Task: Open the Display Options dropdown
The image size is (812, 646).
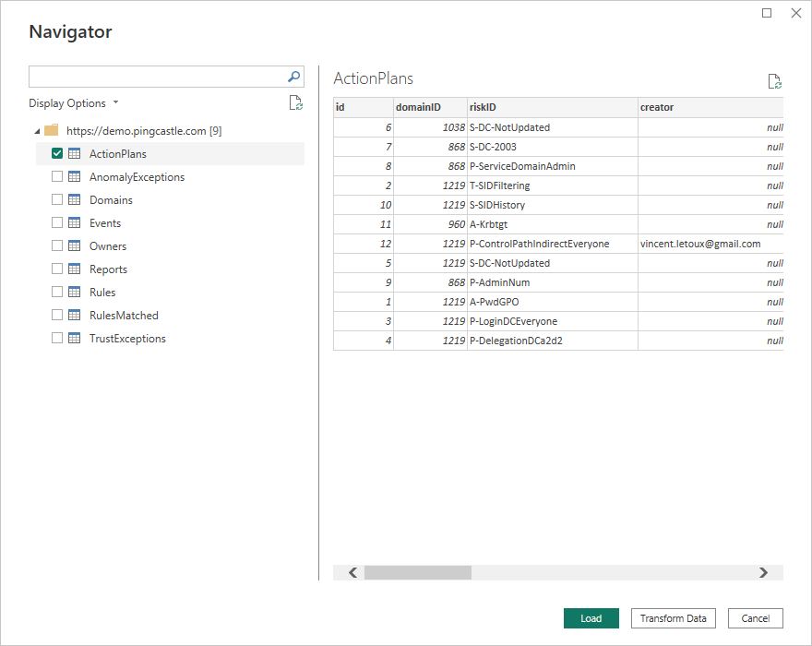Action: (74, 103)
